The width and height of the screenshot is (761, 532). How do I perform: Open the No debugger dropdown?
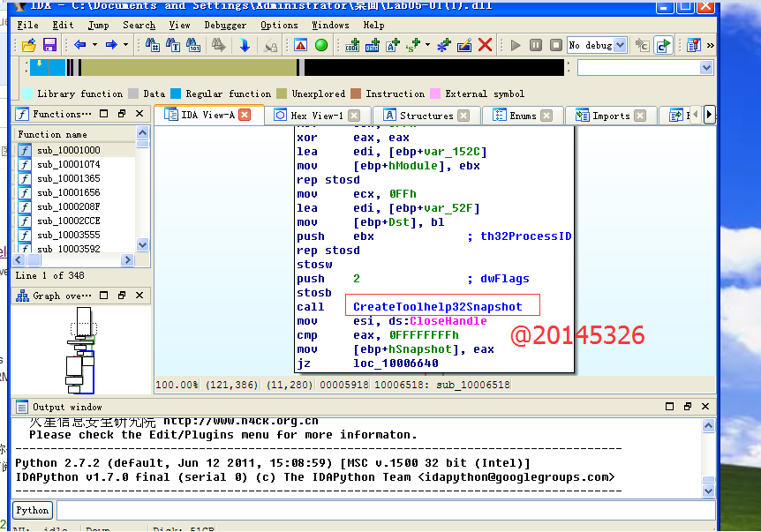click(x=619, y=45)
